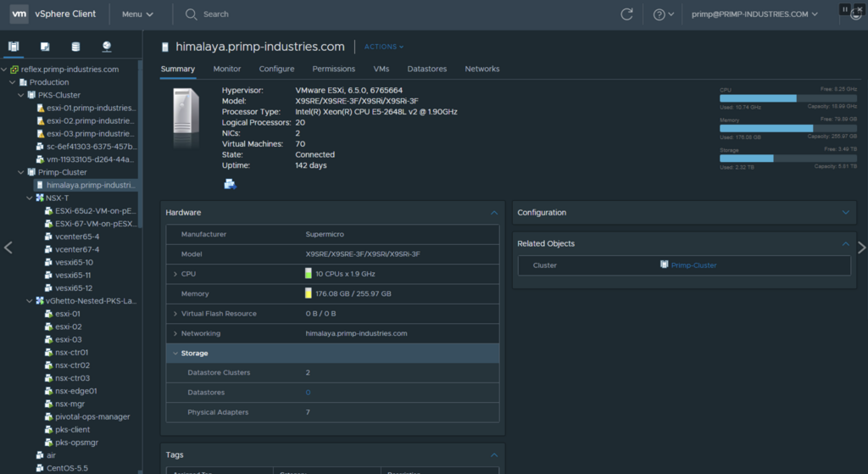
Task: Open Primp-Cluster link in Related Objects
Action: pyautogui.click(x=693, y=265)
